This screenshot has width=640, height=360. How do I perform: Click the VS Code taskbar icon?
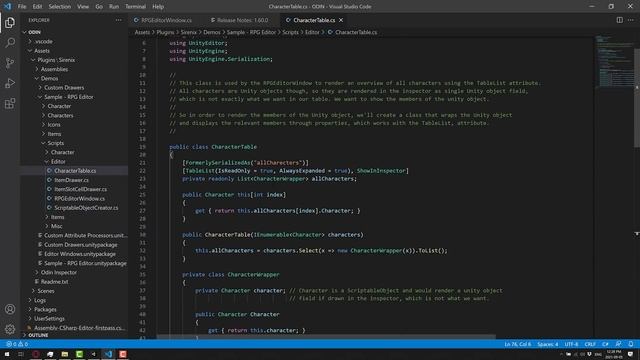pos(108,354)
